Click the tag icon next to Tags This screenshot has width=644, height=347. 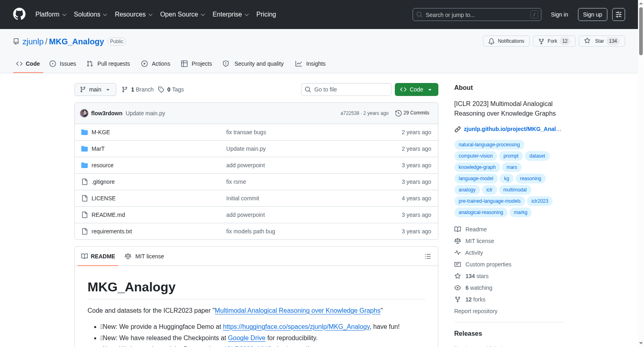[161, 89]
